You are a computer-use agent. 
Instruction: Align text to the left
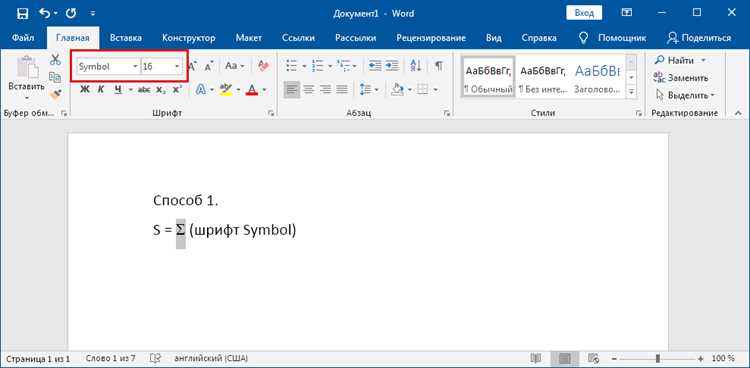coord(292,89)
